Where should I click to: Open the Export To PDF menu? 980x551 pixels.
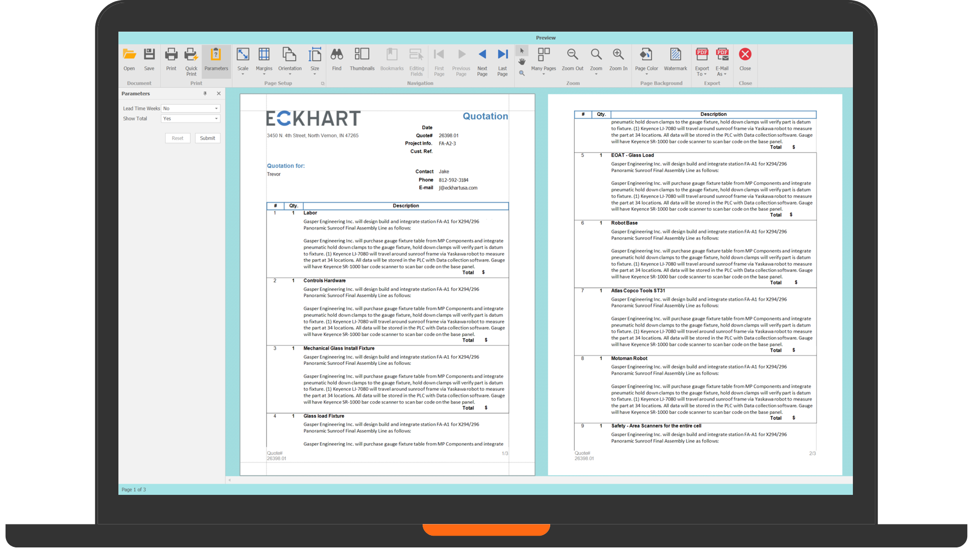(702, 55)
